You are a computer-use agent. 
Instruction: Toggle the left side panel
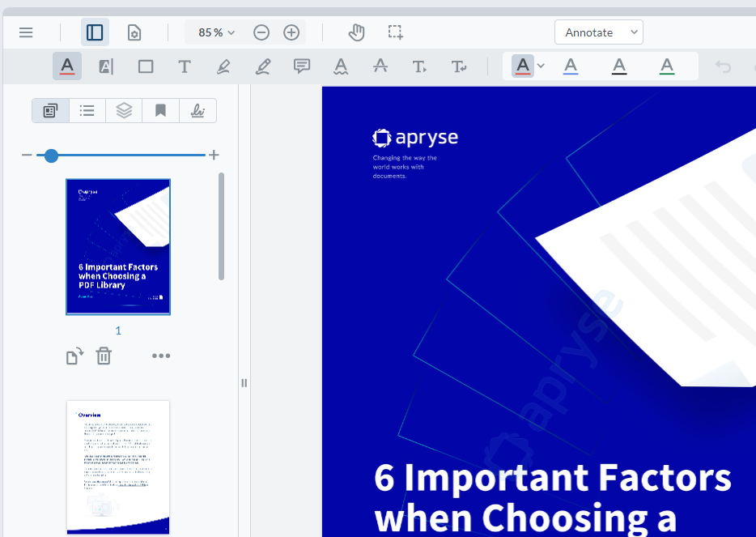(x=95, y=32)
